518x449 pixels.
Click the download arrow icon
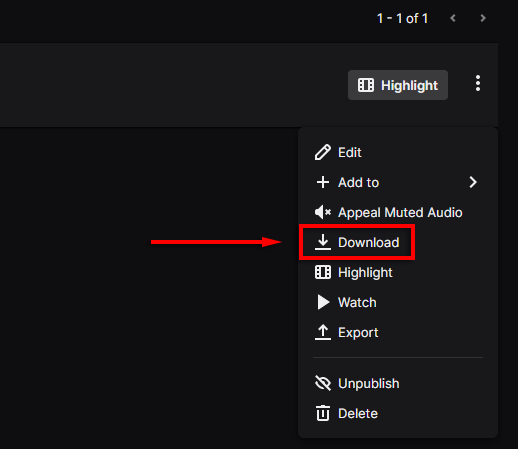coord(323,242)
